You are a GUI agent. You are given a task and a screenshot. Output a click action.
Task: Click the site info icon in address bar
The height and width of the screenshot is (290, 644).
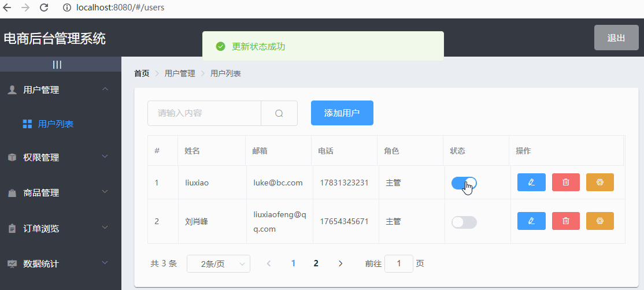point(68,8)
